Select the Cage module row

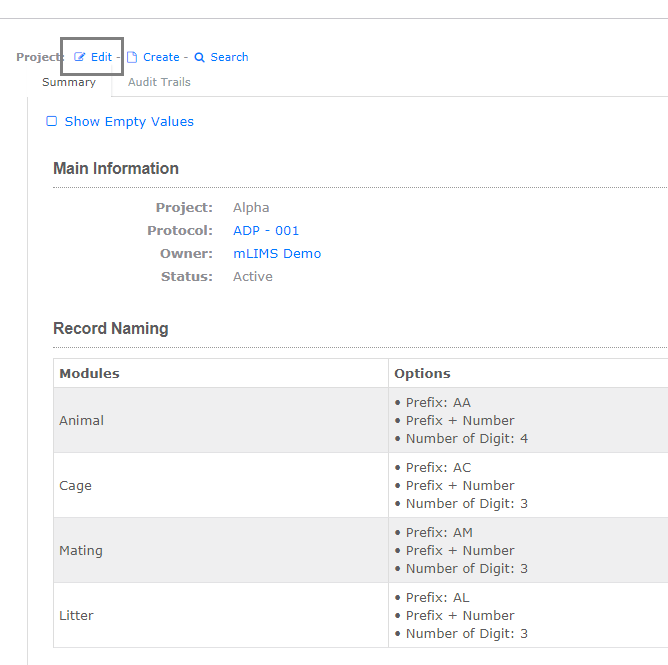click(360, 485)
